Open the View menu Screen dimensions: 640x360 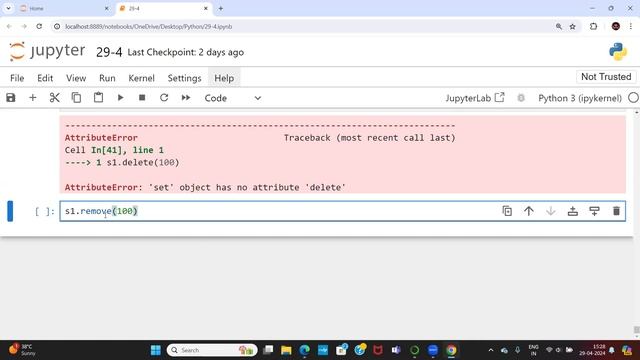(76, 78)
